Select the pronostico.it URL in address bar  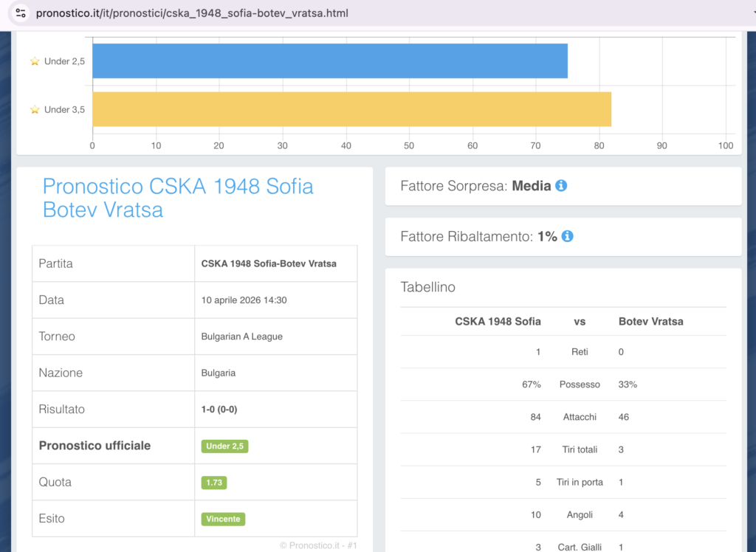point(192,13)
